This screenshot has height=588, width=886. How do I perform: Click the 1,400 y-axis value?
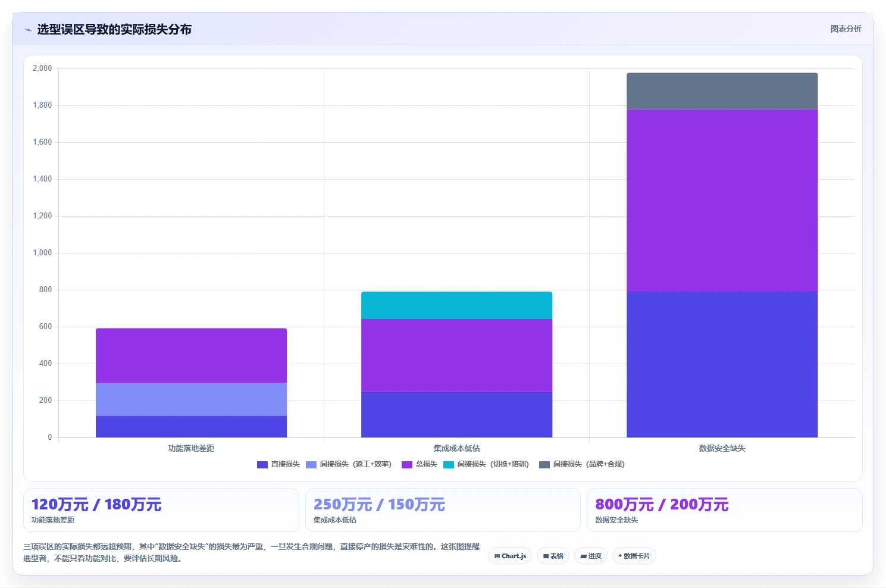42,179
